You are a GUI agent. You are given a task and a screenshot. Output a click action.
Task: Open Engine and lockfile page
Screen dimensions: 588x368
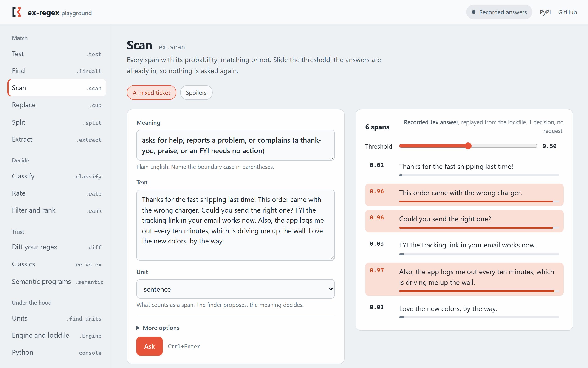[x=57, y=335]
